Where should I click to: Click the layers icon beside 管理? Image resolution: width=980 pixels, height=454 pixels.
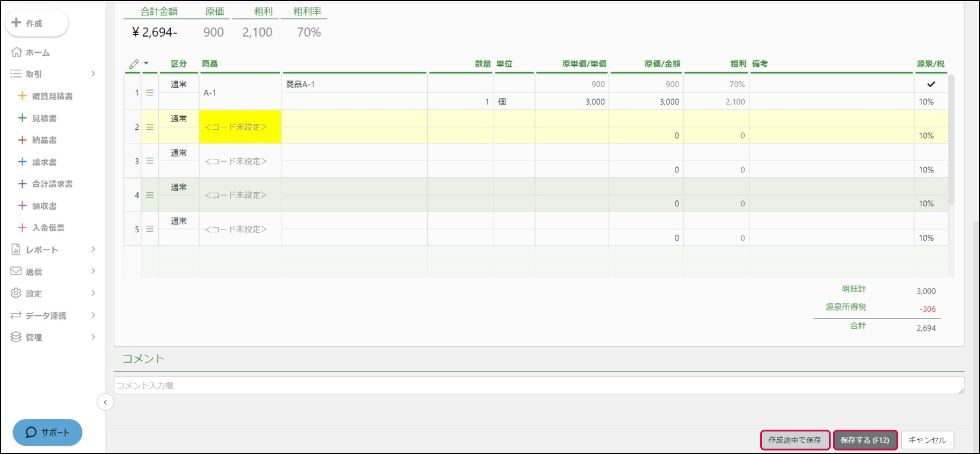(x=16, y=337)
